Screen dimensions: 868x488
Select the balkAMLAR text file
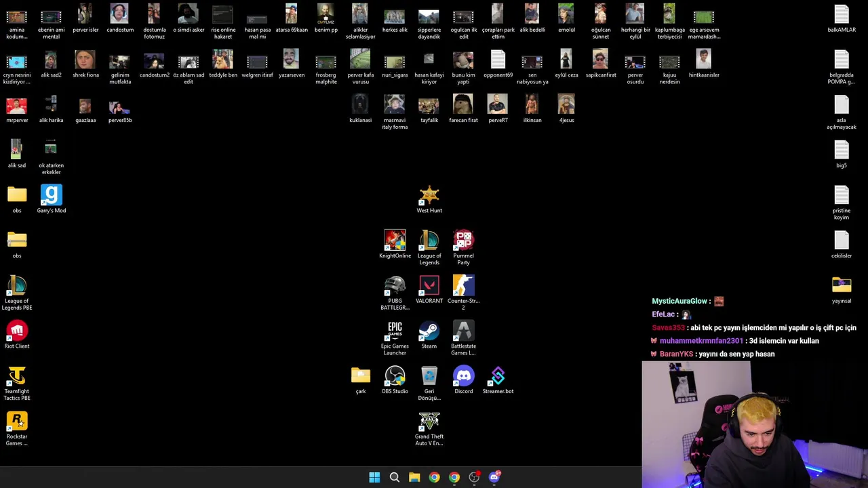tap(842, 19)
